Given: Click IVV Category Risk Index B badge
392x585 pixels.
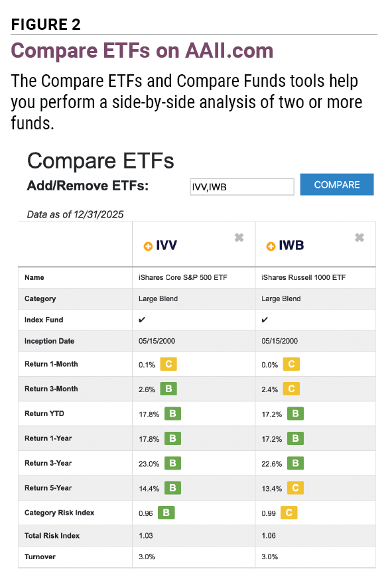Looking at the screenshot, I should pos(166,513).
